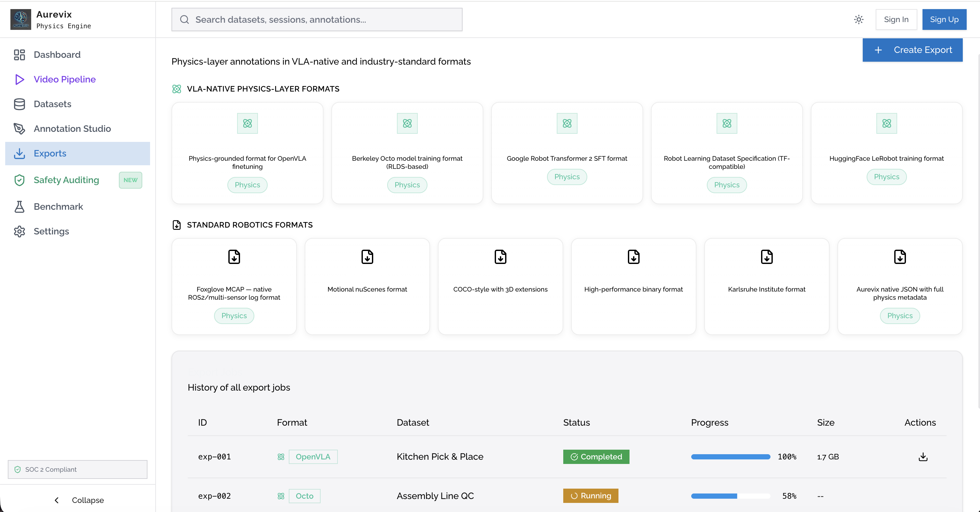
Task: Go to Video Pipeline section
Action: click(x=65, y=80)
